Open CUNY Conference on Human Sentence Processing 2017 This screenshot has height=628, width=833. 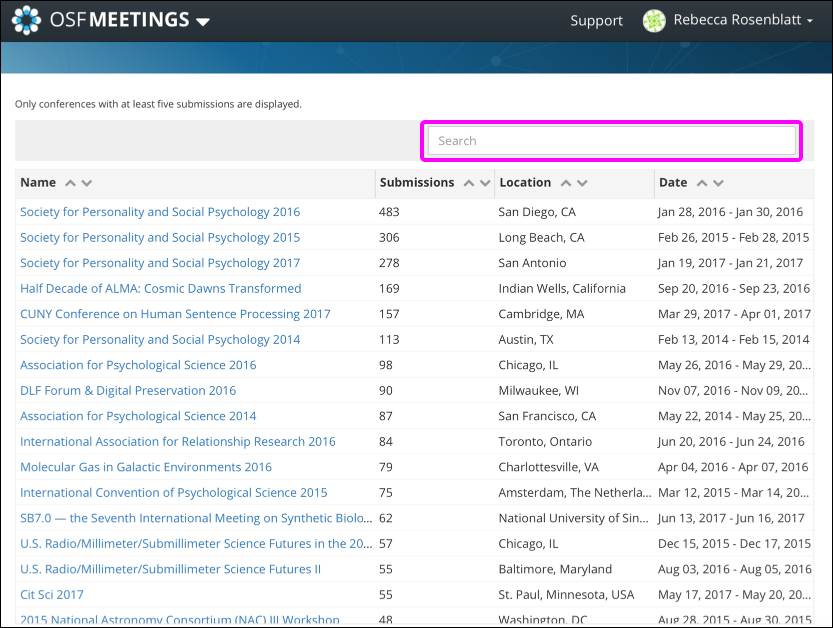175,314
